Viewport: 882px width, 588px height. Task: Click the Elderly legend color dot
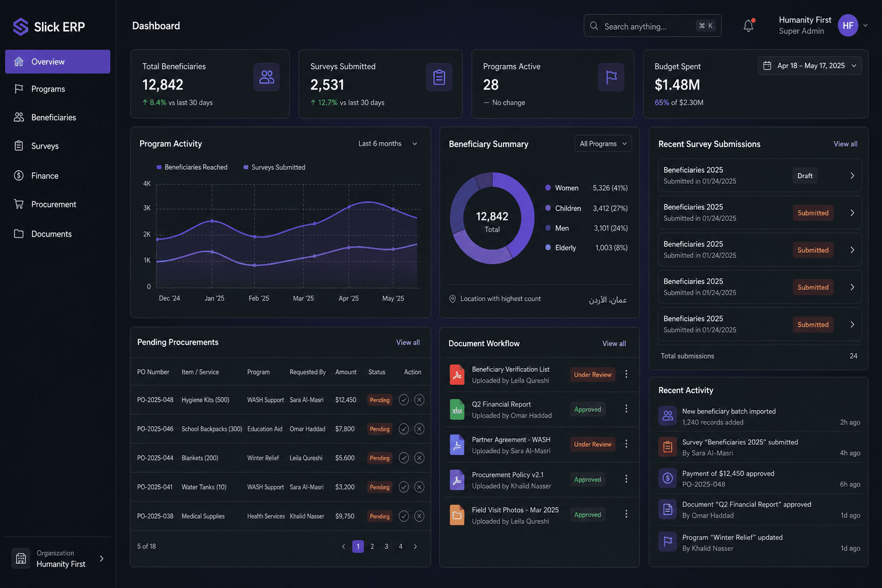(x=548, y=247)
